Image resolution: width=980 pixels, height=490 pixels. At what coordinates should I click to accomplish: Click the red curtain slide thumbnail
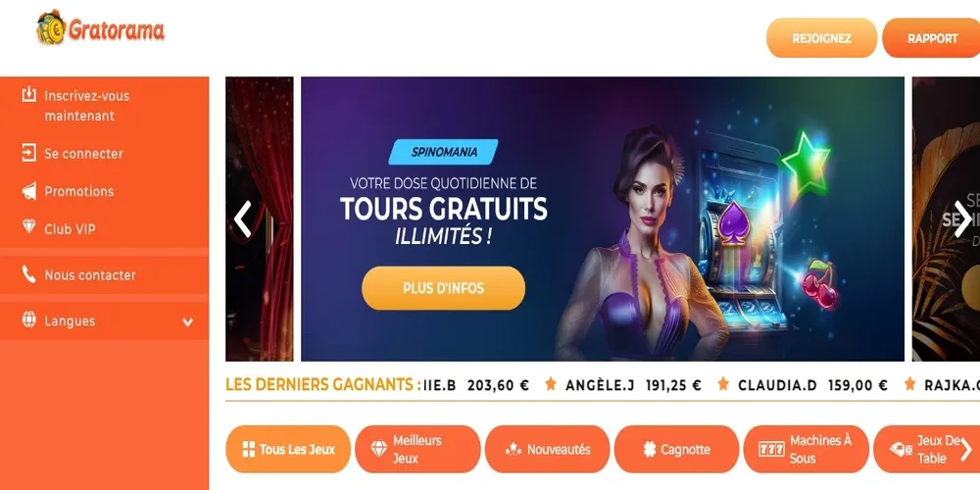260,219
